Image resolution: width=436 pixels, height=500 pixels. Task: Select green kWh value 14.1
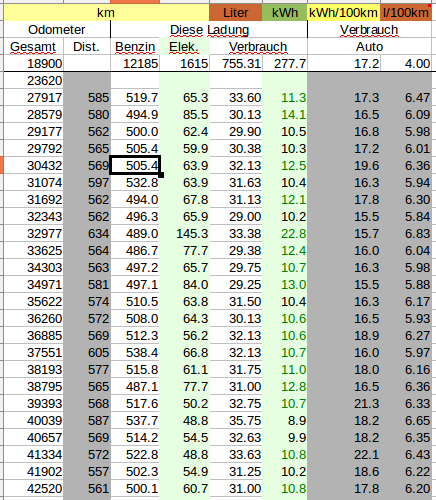(x=285, y=115)
